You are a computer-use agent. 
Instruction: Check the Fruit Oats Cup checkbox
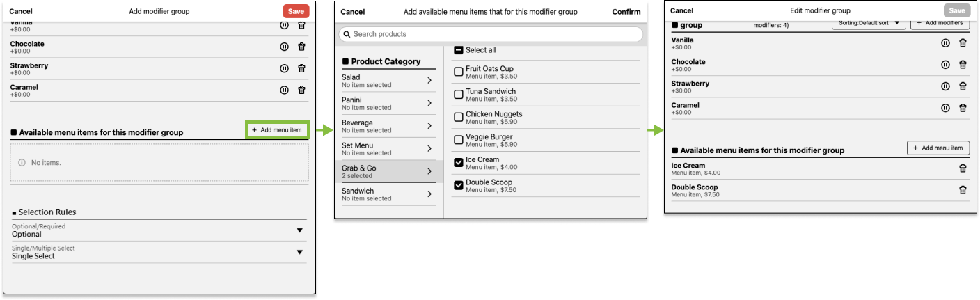(x=459, y=72)
